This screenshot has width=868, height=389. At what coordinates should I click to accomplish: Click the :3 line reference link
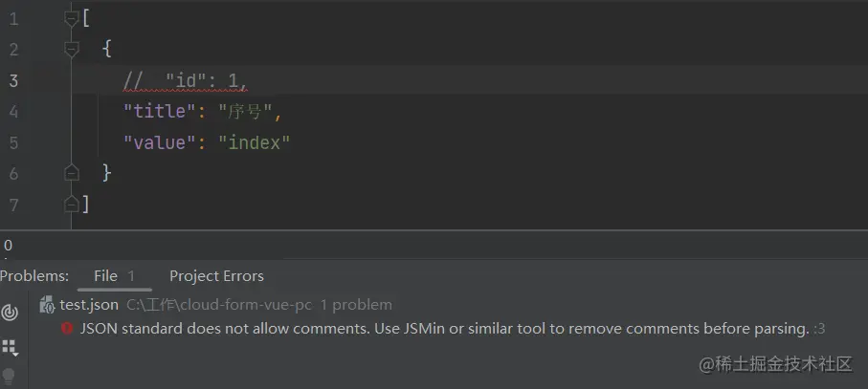819,329
